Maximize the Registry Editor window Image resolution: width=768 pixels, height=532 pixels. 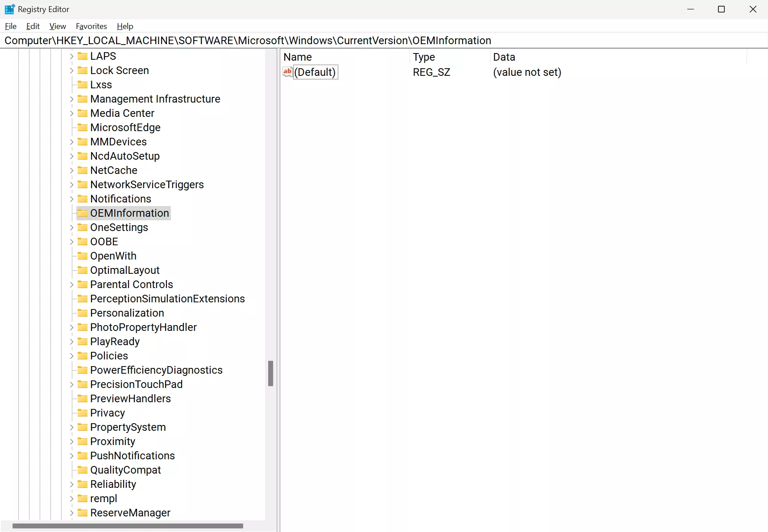click(721, 9)
